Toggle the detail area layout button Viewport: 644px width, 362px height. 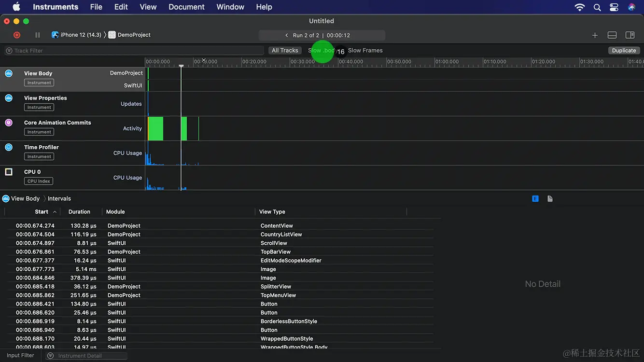click(612, 35)
